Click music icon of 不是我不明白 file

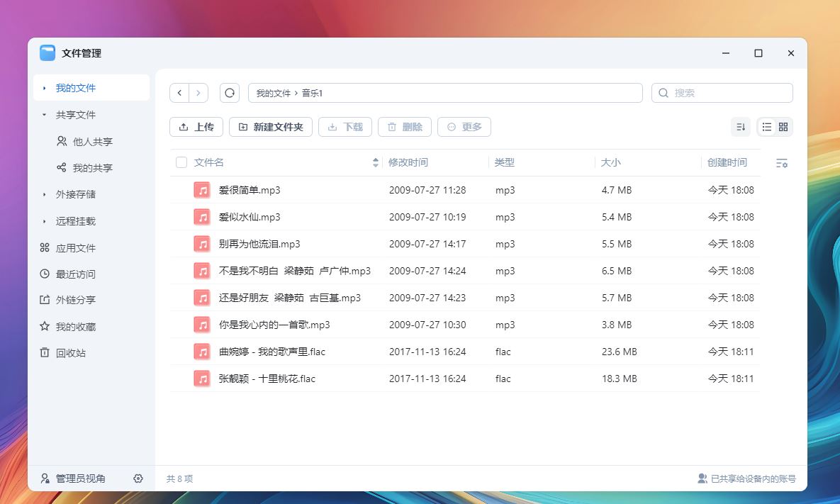click(202, 271)
